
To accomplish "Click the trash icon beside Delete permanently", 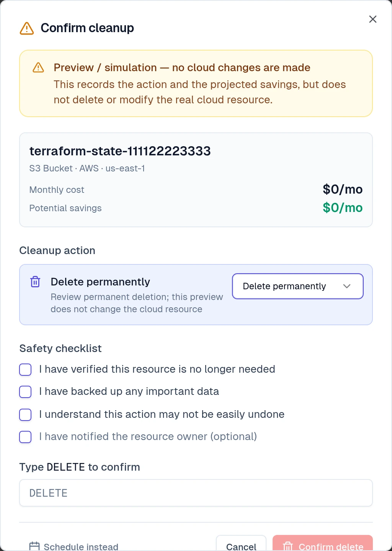I will click(35, 282).
